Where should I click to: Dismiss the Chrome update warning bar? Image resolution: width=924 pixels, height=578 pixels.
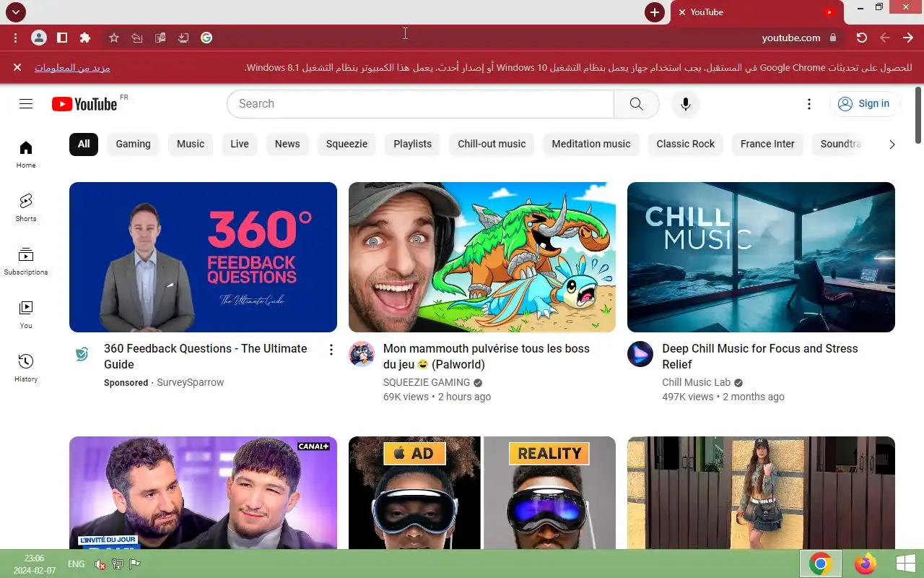17,67
